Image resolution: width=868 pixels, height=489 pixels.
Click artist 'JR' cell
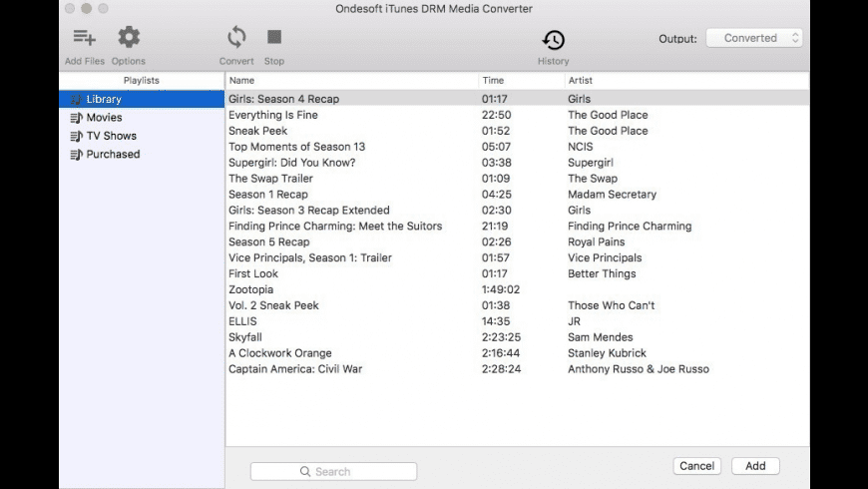[x=574, y=321]
